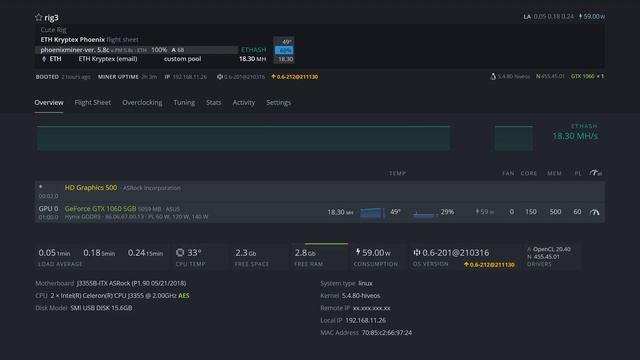Screen dimensions: 640x360
Task: Click the favorite star icon beside rig3
Action: click(38, 17)
